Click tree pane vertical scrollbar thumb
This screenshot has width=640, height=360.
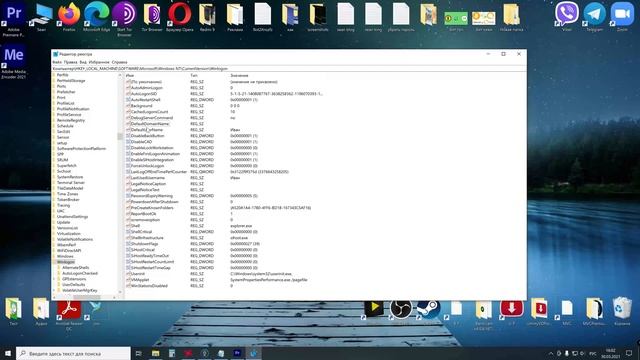pos(120,136)
